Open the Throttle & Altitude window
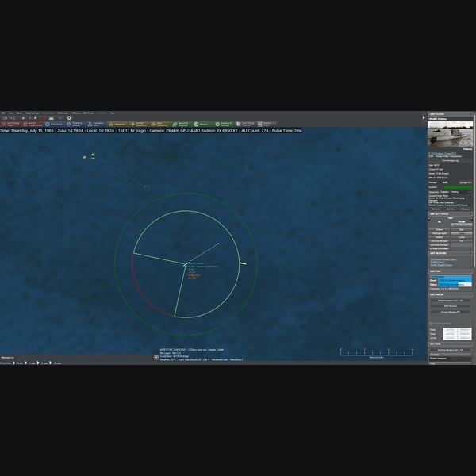The image size is (476, 476). point(75,125)
